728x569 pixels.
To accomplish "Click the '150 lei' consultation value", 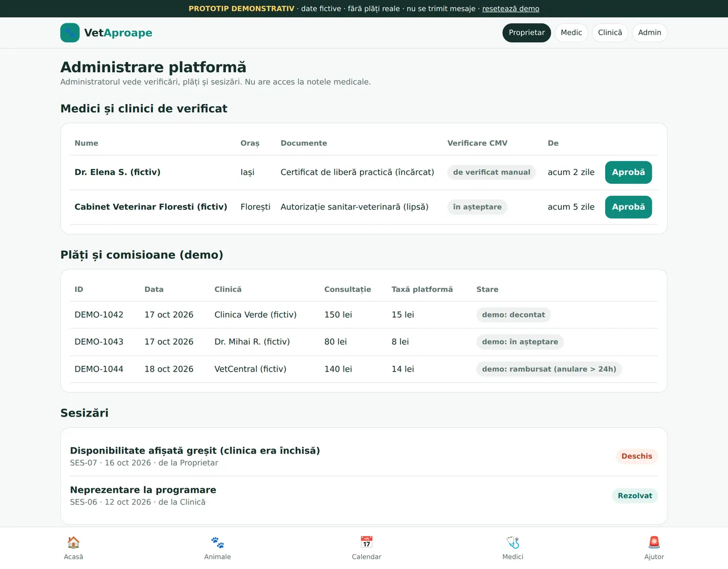I will click(x=338, y=315).
